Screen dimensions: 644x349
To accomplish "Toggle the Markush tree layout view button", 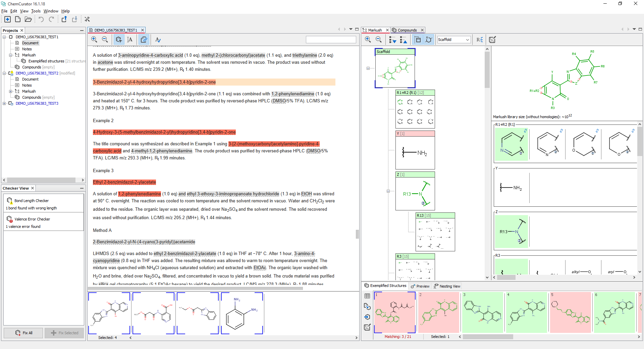I will point(418,40).
